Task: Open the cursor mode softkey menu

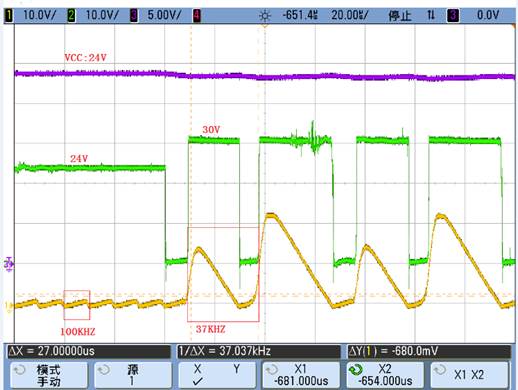Action: pyautogui.click(x=49, y=375)
